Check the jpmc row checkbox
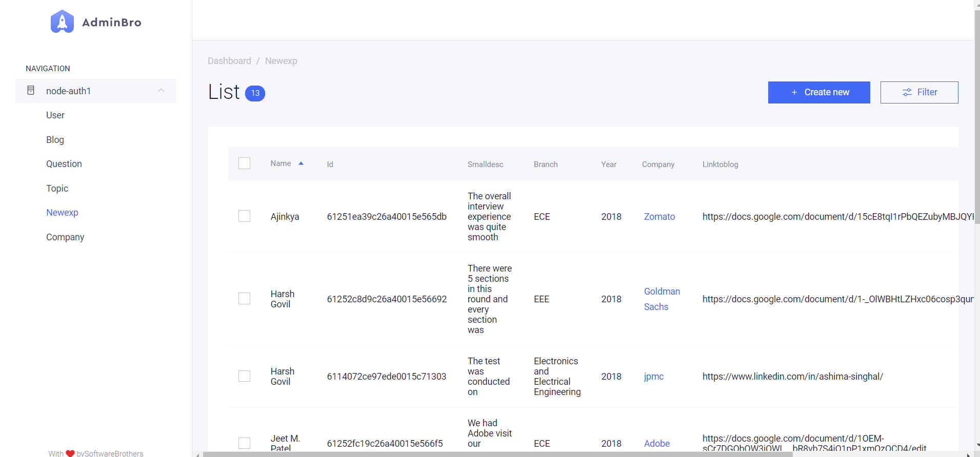Viewport: 980px width, 457px height. point(245,376)
